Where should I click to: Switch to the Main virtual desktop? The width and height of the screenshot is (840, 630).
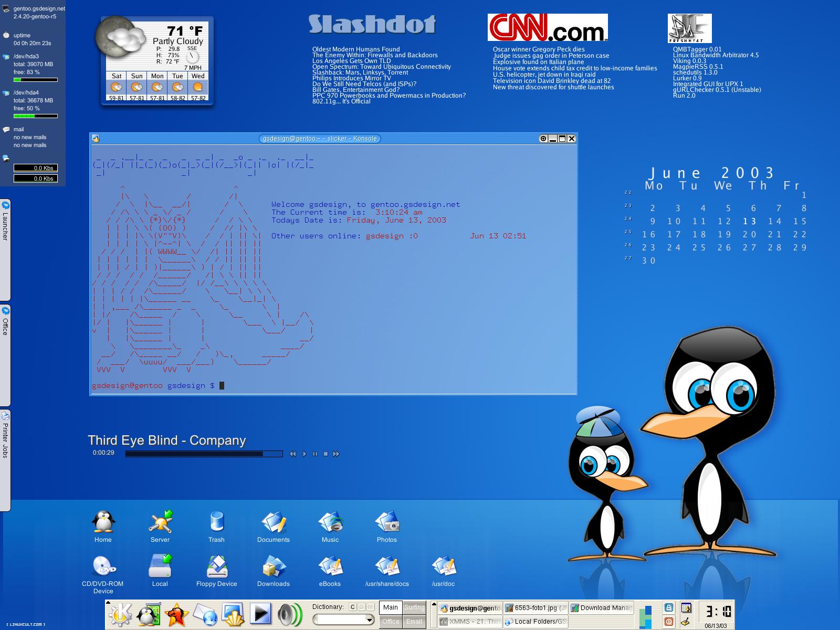click(x=391, y=607)
